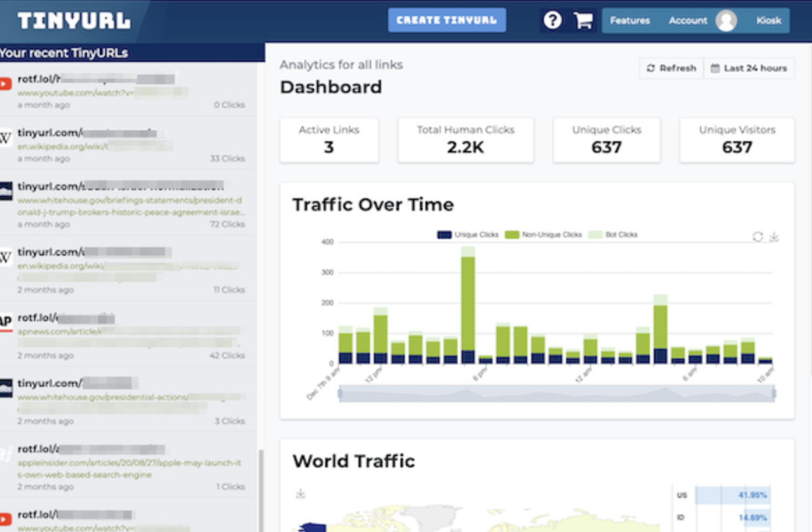The image size is (812, 532).
Task: Click Wikipedia icon of the 11 Clicks link
Action: [x=5, y=257]
